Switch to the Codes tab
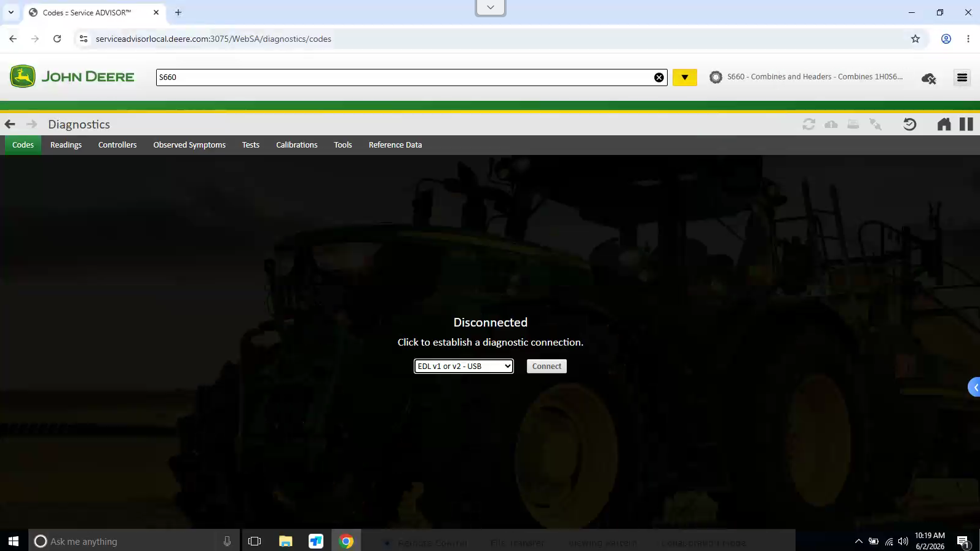980x551 pixels. pyautogui.click(x=23, y=145)
